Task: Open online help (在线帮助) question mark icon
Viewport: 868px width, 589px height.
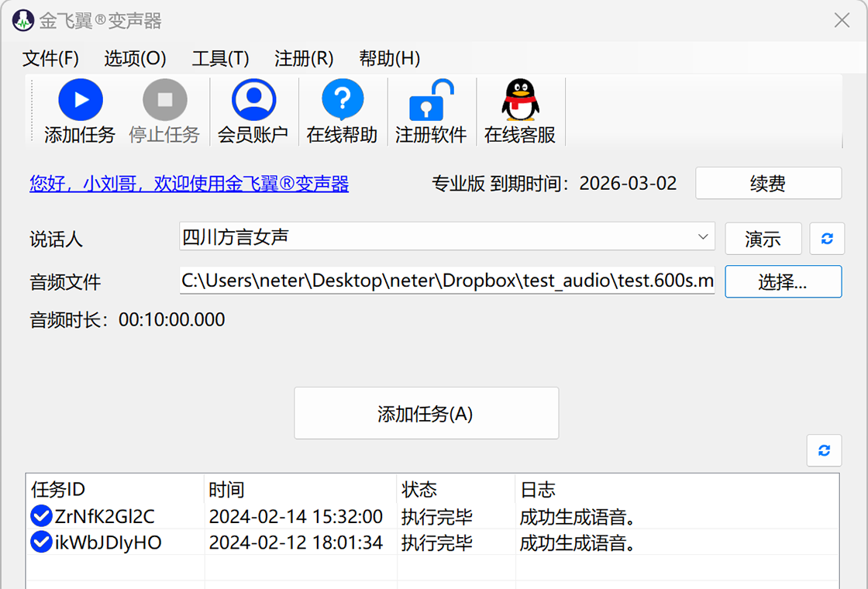Action: tap(342, 100)
